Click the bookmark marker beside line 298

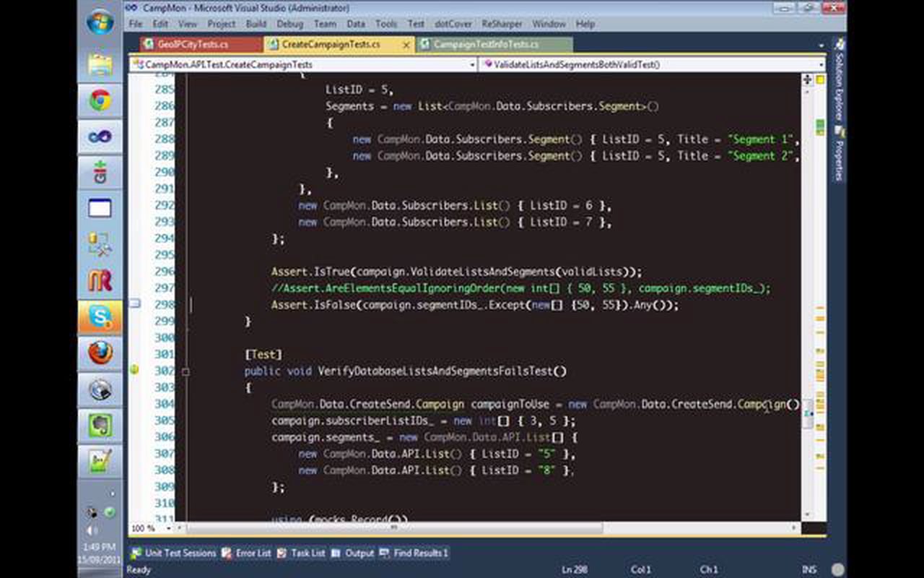135,304
